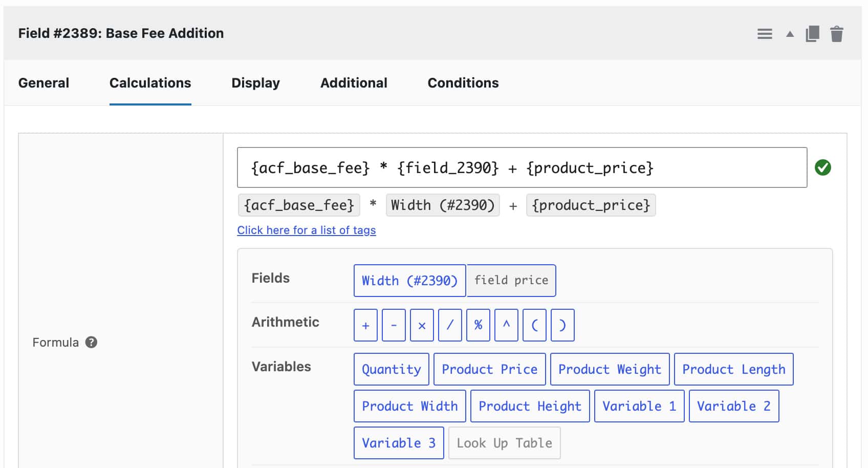Insert minus arithmetic operator
868x468 pixels.
click(394, 325)
